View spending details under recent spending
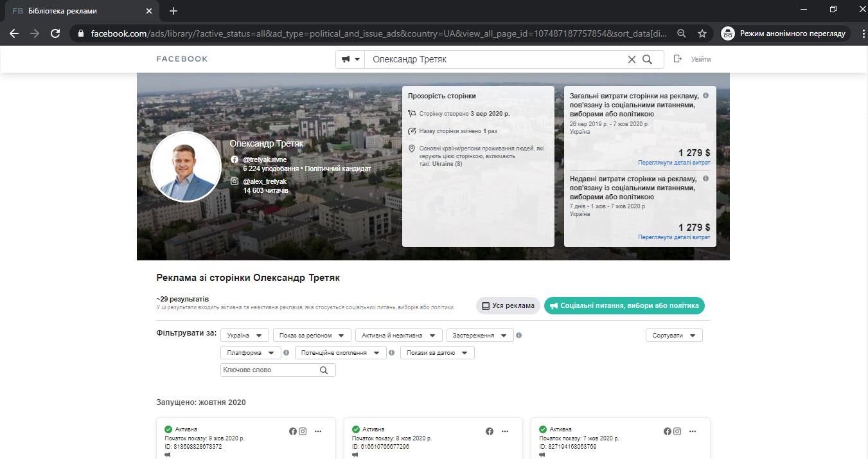Viewport: 868px width, 459px height. pyautogui.click(x=674, y=237)
